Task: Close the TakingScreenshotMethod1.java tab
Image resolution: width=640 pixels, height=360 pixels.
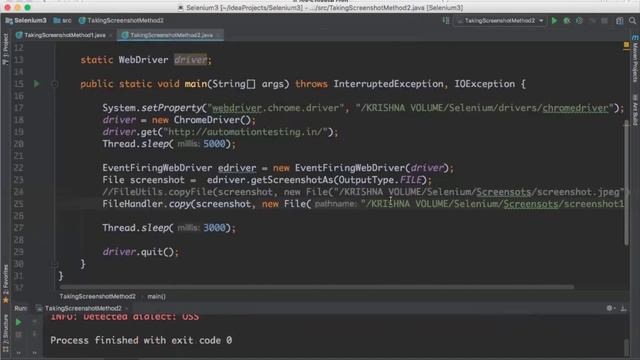Action: tap(111, 35)
